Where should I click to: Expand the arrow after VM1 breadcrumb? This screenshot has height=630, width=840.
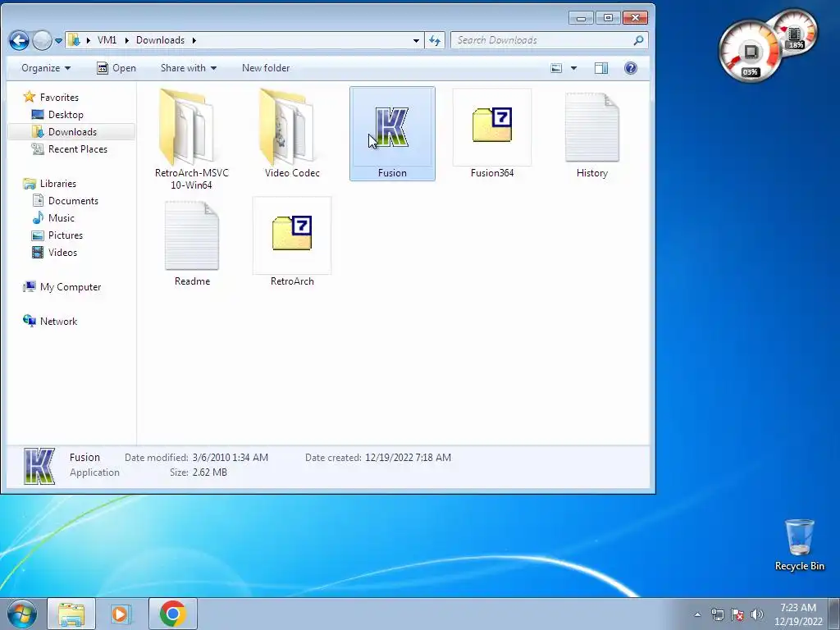[x=127, y=40]
